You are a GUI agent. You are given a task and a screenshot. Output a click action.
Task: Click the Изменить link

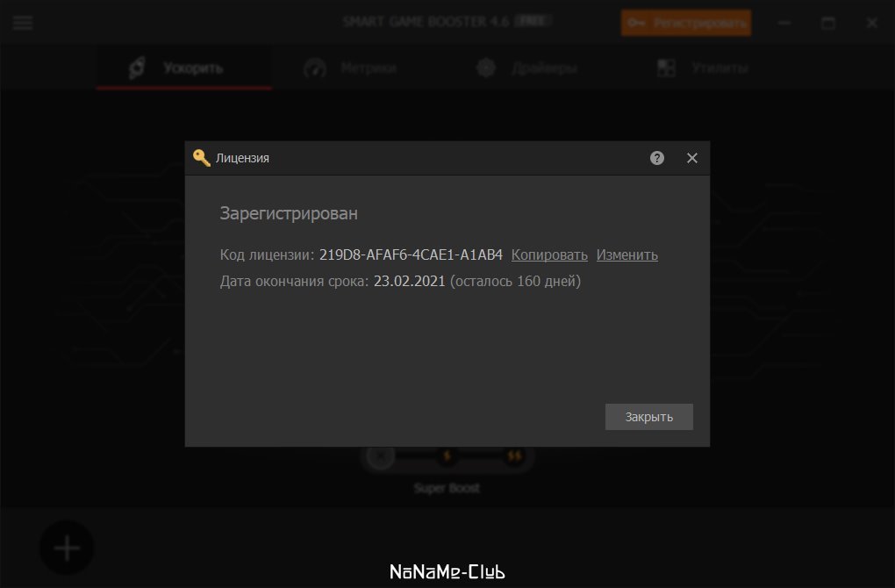click(x=626, y=255)
